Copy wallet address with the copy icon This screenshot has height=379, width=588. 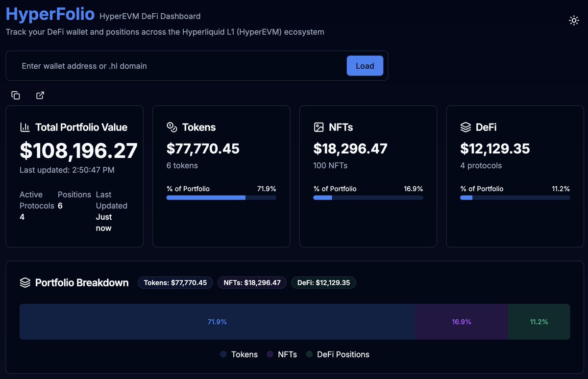click(x=16, y=95)
